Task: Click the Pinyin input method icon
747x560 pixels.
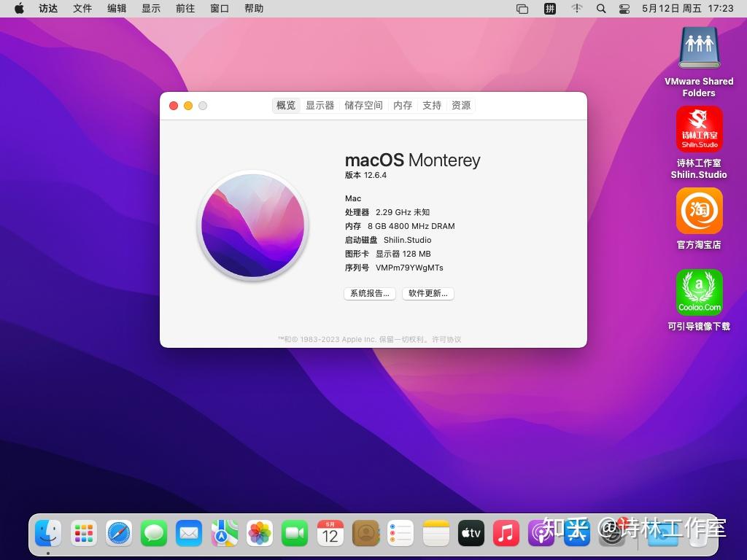Action: tap(550, 9)
